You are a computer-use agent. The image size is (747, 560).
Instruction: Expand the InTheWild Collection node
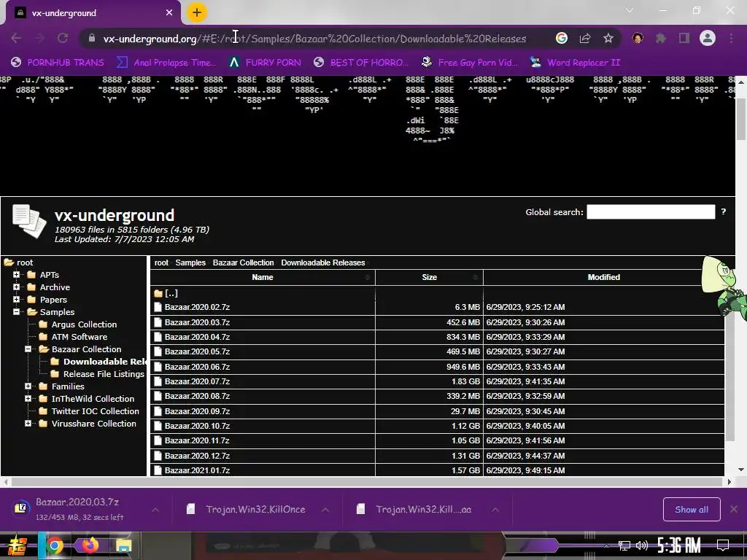click(x=28, y=399)
